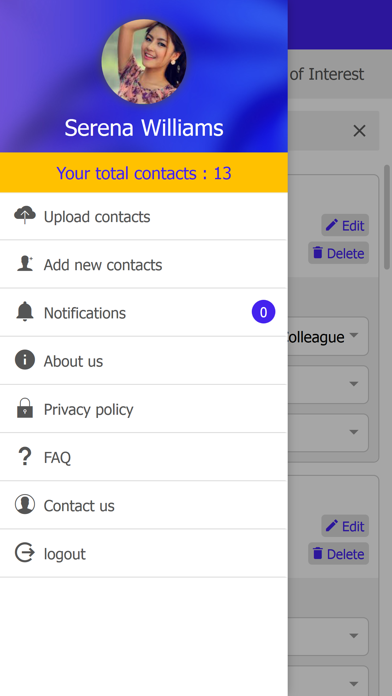Select the Privacy policy menu entry

click(143, 409)
